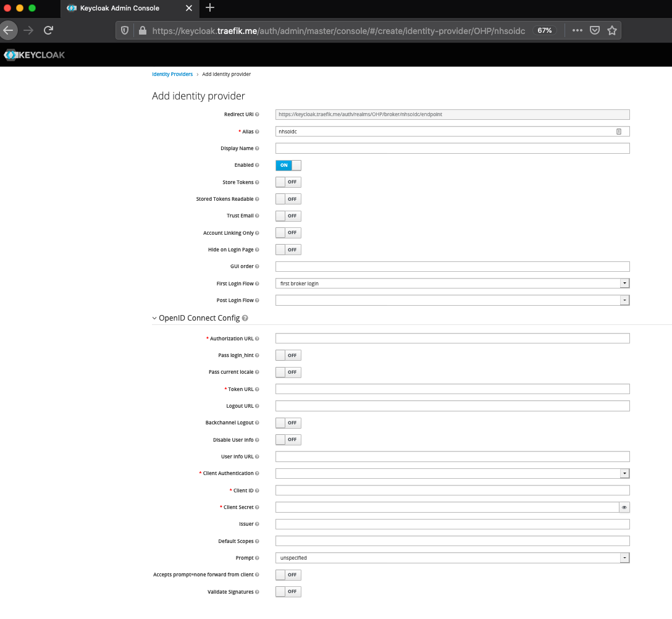Click the 67% zoom indicator in the address bar

[544, 30]
